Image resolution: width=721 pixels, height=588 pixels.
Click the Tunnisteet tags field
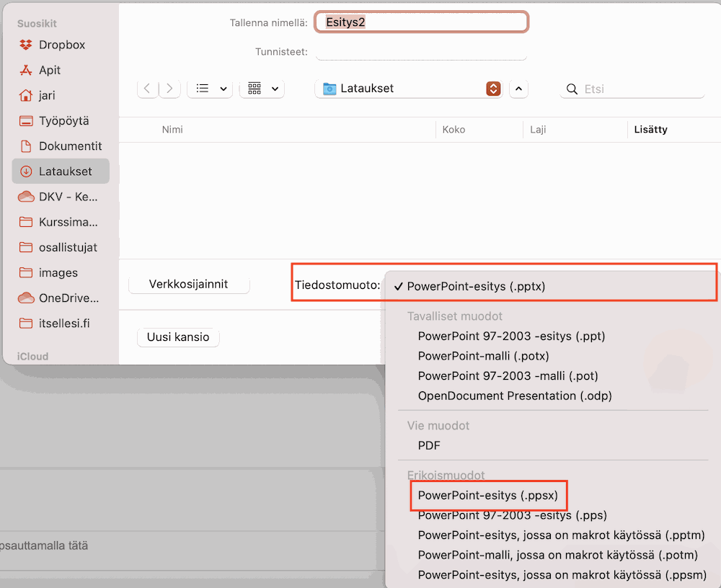coord(421,51)
